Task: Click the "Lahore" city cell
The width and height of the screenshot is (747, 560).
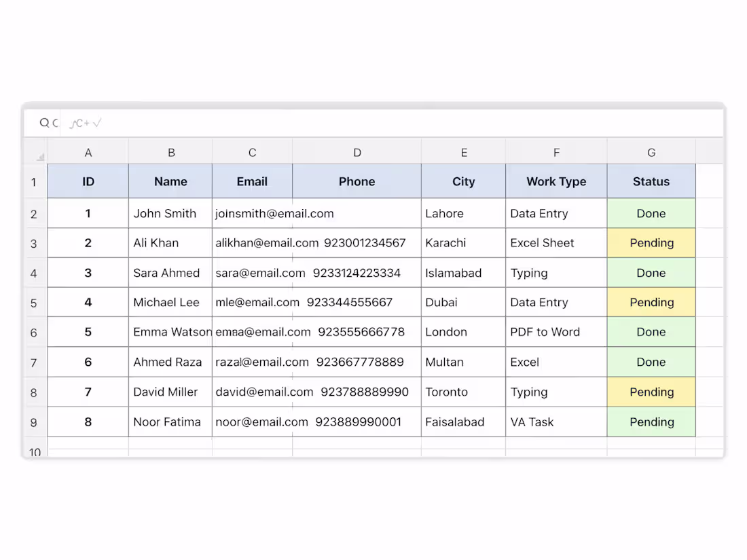Action: (464, 213)
